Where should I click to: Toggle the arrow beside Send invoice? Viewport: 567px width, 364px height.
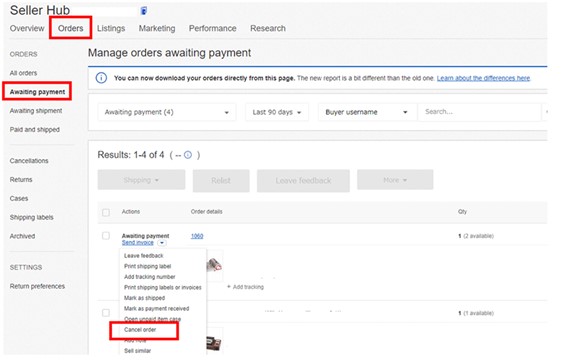click(162, 243)
